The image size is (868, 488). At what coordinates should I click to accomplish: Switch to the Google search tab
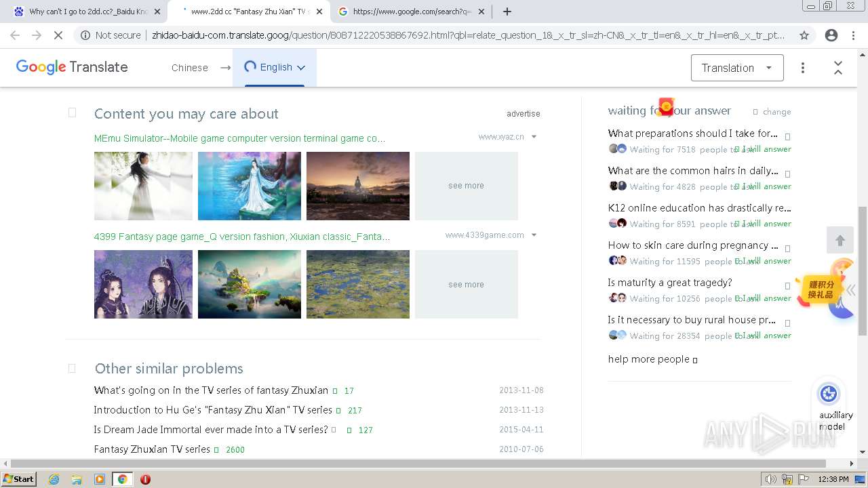411,12
